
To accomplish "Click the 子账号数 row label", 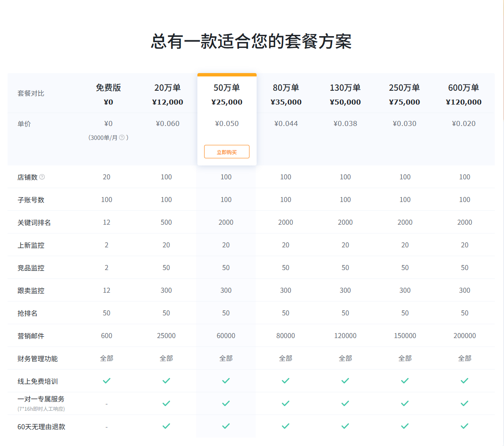I will pos(31,200).
